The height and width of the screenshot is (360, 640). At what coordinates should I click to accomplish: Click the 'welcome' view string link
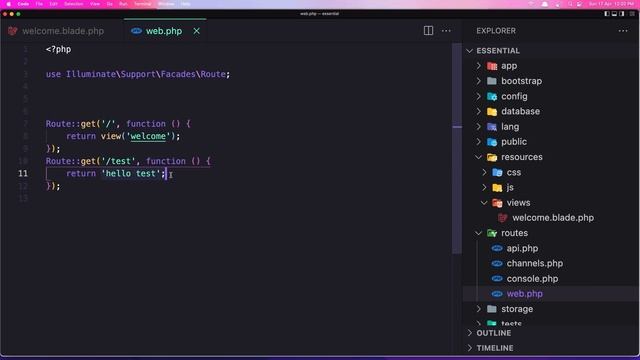point(148,136)
